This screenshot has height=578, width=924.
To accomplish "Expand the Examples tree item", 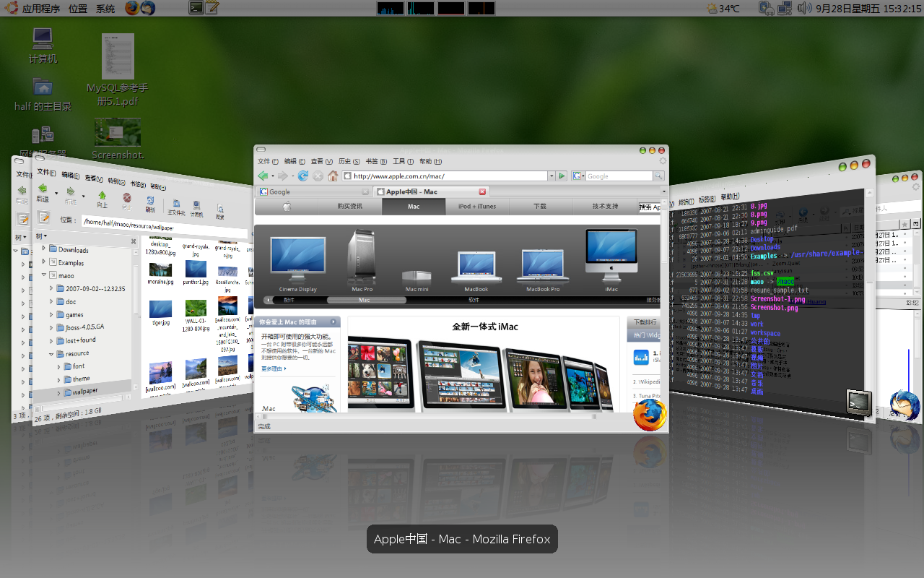I will (43, 261).
